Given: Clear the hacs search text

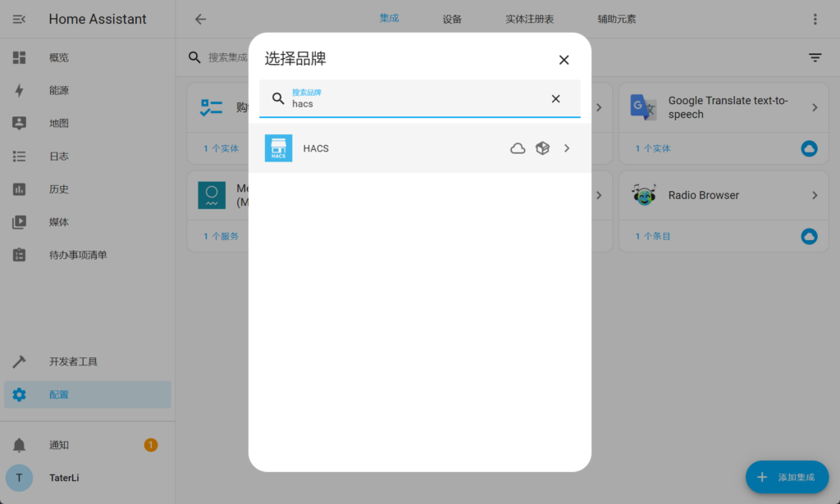Looking at the screenshot, I should tap(555, 98).
